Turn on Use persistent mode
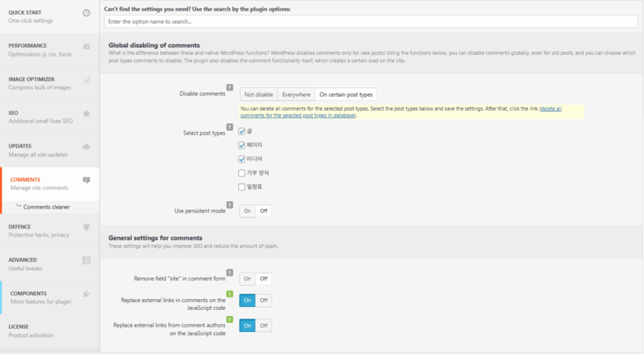This screenshot has width=644, height=354. (x=247, y=211)
